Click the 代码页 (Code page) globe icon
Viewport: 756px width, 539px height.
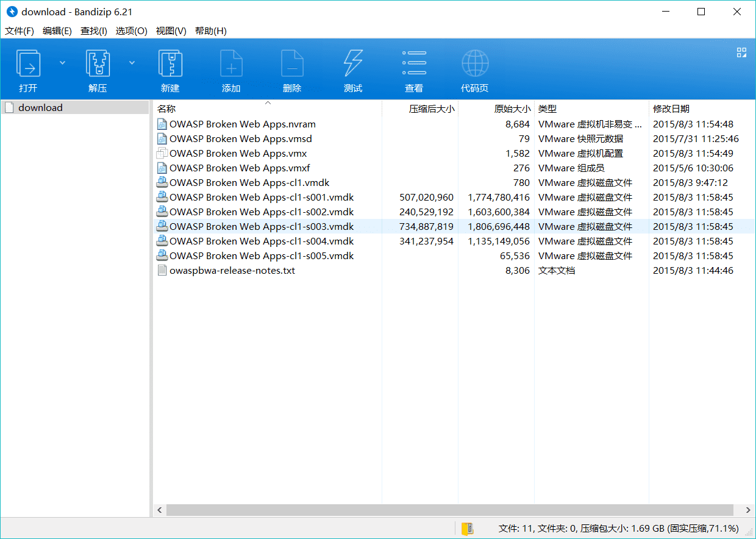point(475,63)
